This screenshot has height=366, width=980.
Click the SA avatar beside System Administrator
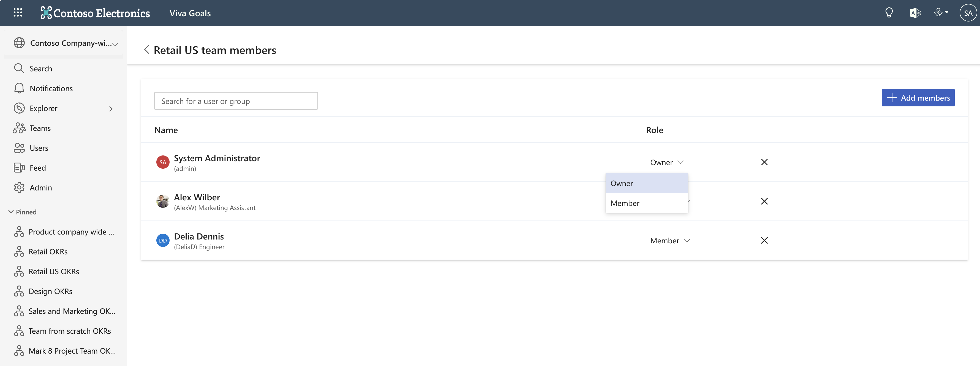163,162
